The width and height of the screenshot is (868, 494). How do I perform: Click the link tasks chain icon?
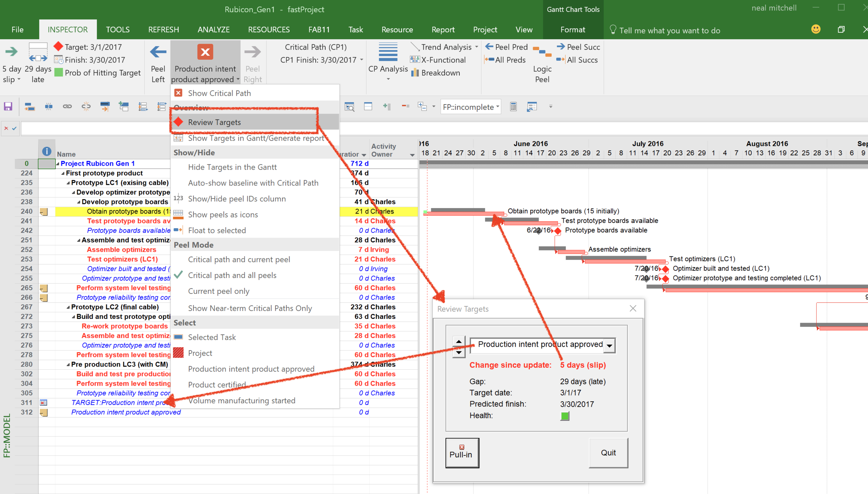point(67,107)
